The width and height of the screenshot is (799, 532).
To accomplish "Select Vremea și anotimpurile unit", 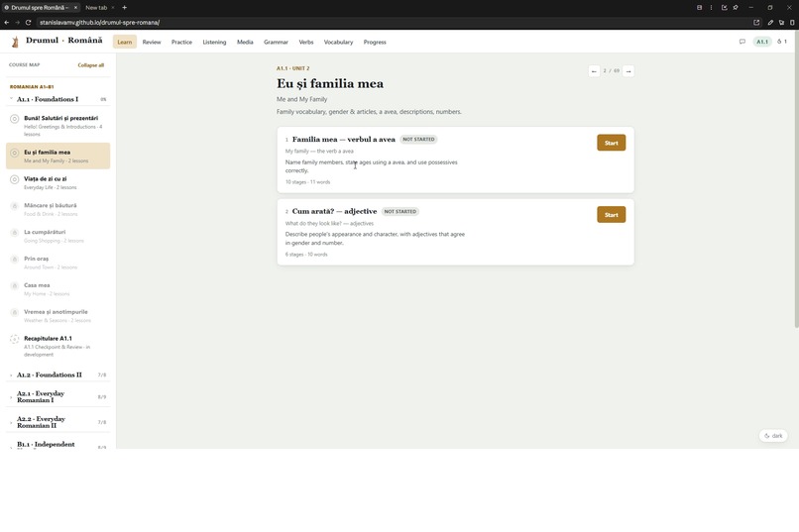I will pos(58,316).
